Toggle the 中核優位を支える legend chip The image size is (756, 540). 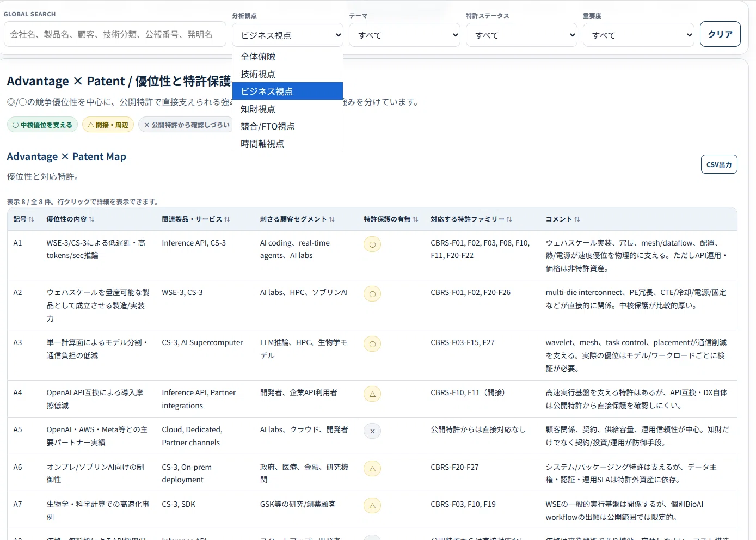tap(42, 125)
